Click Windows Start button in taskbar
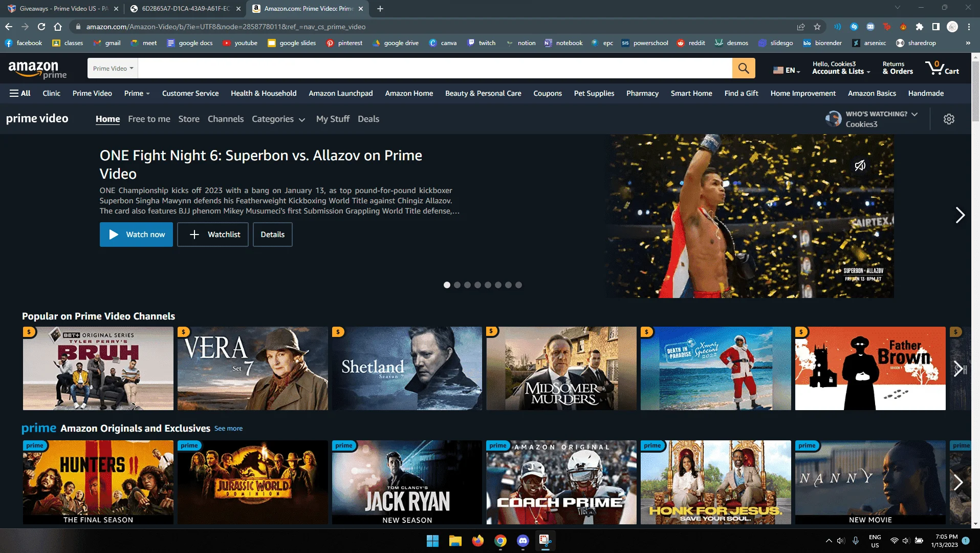The image size is (980, 553). (x=432, y=541)
